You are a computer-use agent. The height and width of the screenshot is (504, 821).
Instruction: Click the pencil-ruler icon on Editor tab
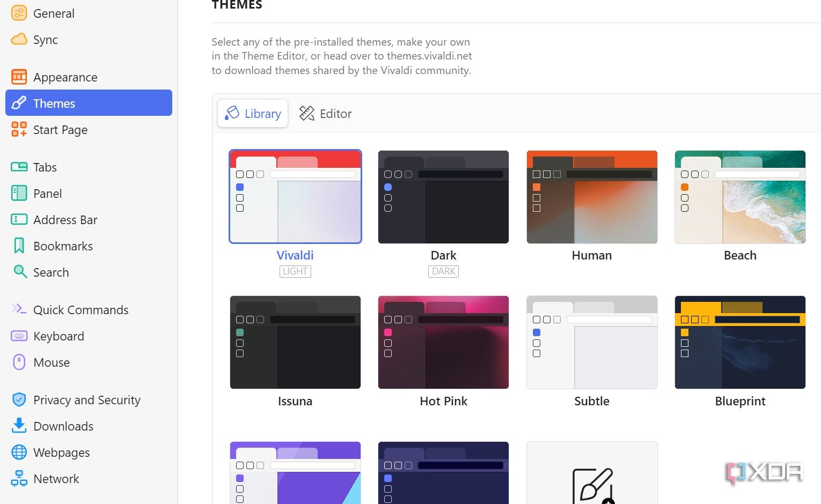(307, 113)
